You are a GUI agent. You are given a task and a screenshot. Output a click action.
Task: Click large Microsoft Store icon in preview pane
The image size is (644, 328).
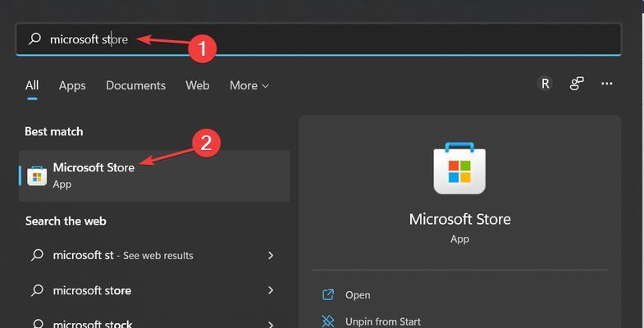click(459, 168)
